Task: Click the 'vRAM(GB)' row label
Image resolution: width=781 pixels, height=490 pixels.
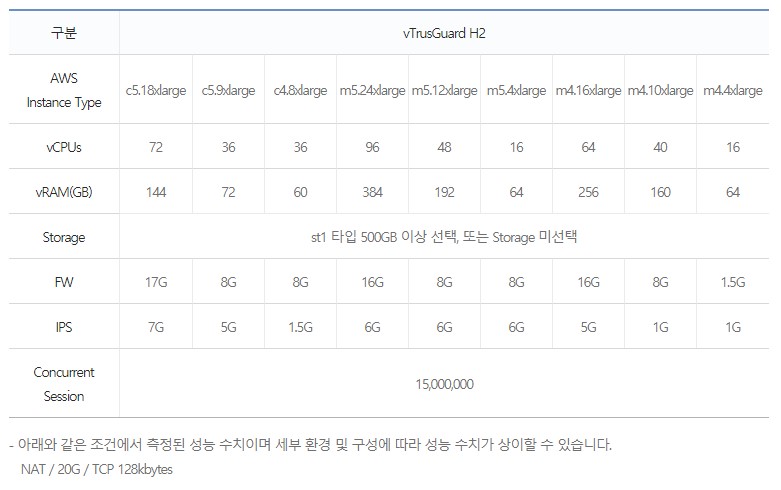Action: (64, 192)
